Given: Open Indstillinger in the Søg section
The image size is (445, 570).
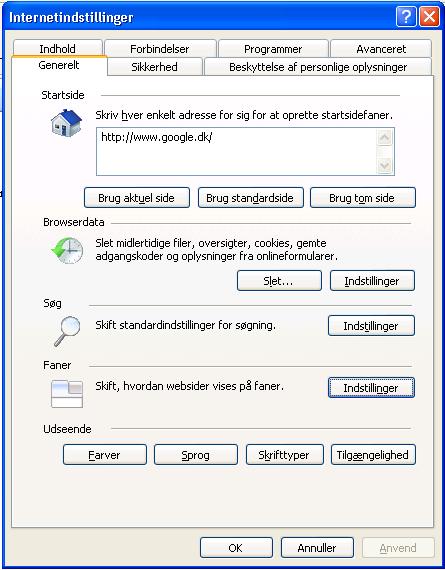Looking at the screenshot, I should (371, 325).
